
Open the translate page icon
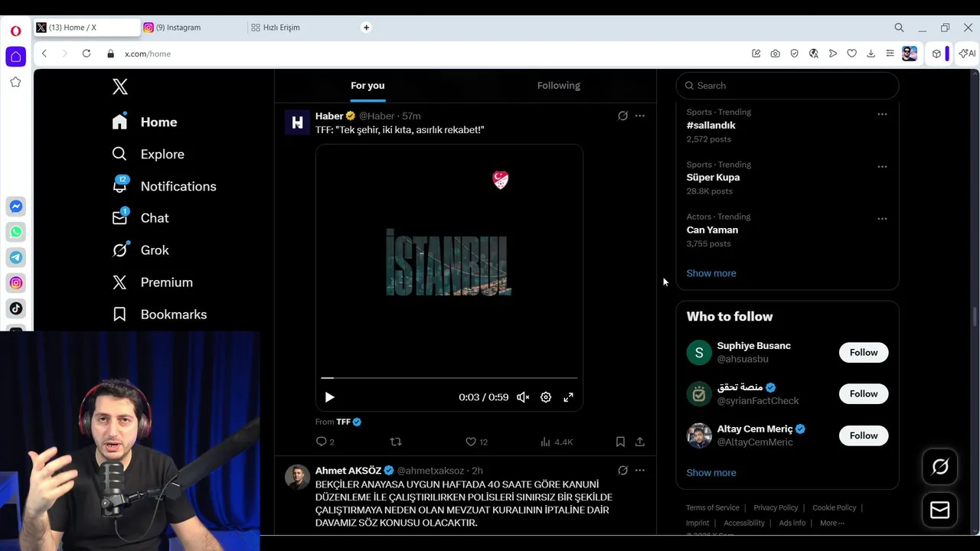[x=814, y=54]
